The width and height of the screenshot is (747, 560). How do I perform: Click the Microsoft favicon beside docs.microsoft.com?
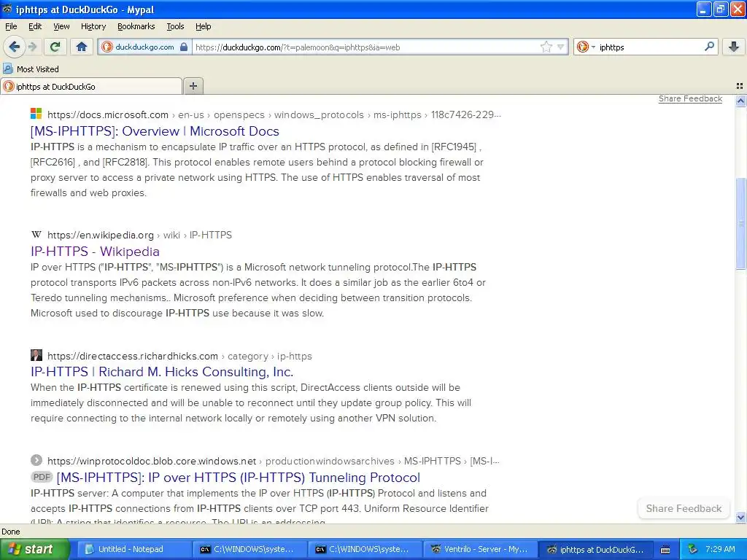[36, 114]
